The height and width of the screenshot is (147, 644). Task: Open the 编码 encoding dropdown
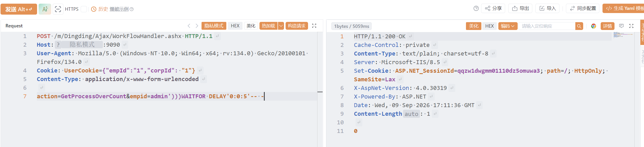[x=508, y=26]
